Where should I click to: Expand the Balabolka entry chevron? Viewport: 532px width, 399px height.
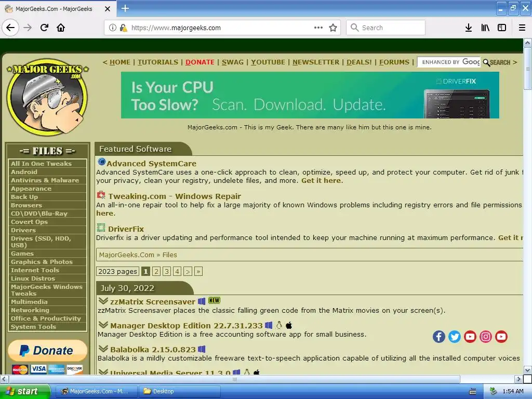(103, 349)
